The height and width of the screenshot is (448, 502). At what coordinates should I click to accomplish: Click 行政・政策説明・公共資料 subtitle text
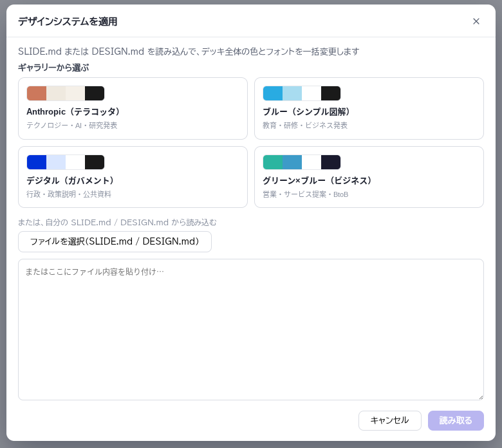tap(69, 194)
